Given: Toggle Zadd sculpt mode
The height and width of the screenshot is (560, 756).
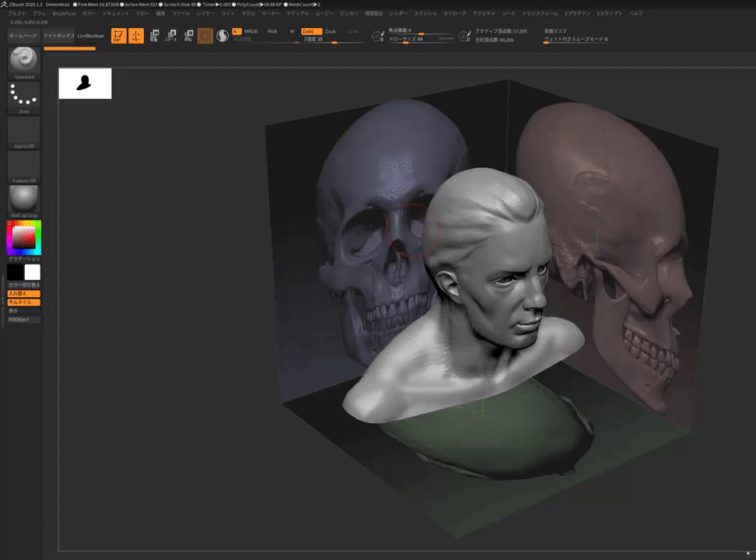Looking at the screenshot, I should [x=310, y=31].
